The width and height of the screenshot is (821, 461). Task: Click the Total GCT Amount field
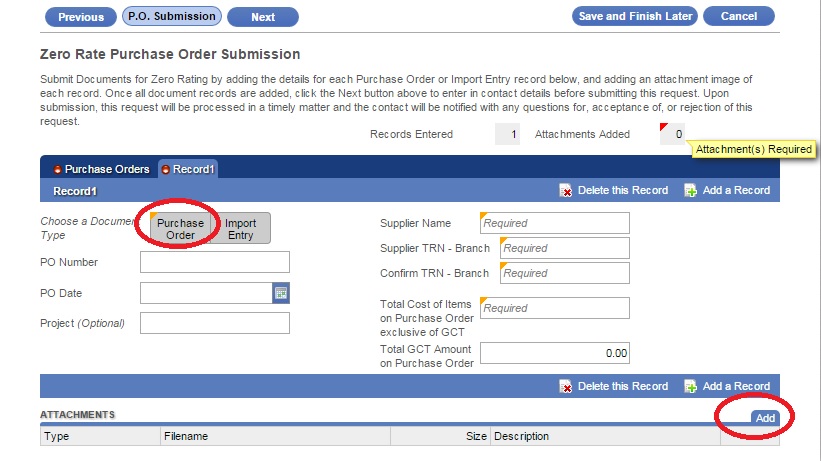coord(555,353)
